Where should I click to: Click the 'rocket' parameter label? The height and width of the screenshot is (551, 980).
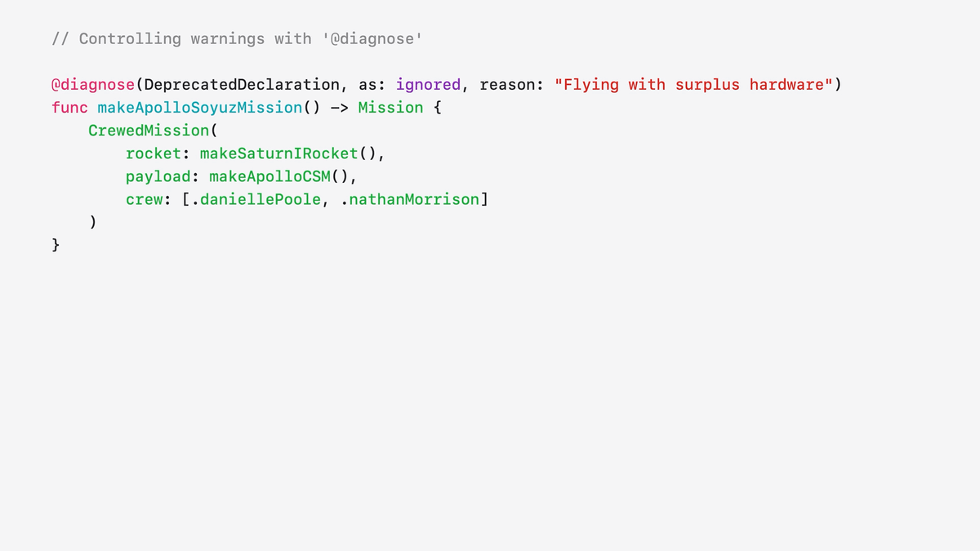click(154, 153)
